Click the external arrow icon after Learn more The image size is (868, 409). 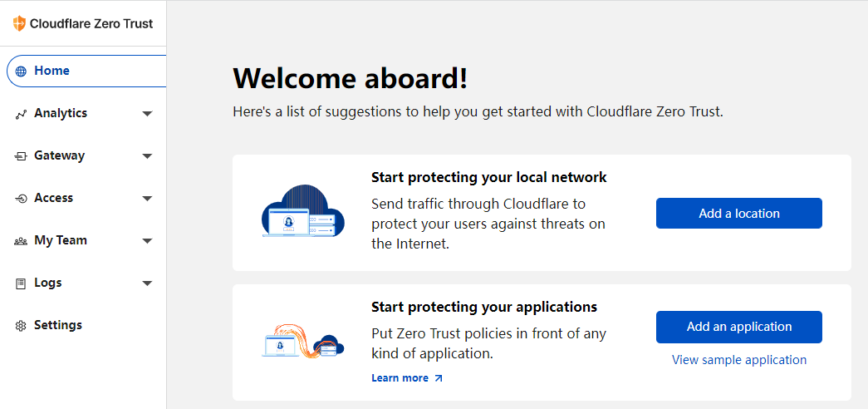pos(439,378)
